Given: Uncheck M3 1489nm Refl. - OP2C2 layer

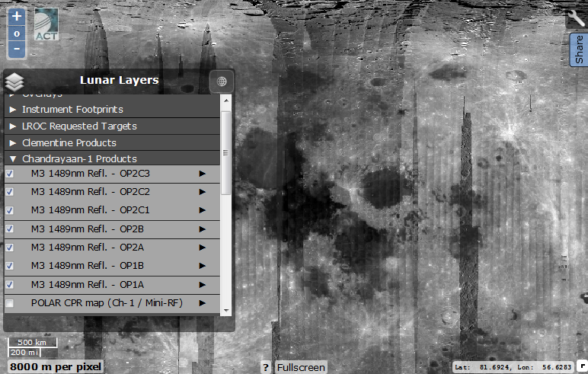Looking at the screenshot, I should coord(10,192).
